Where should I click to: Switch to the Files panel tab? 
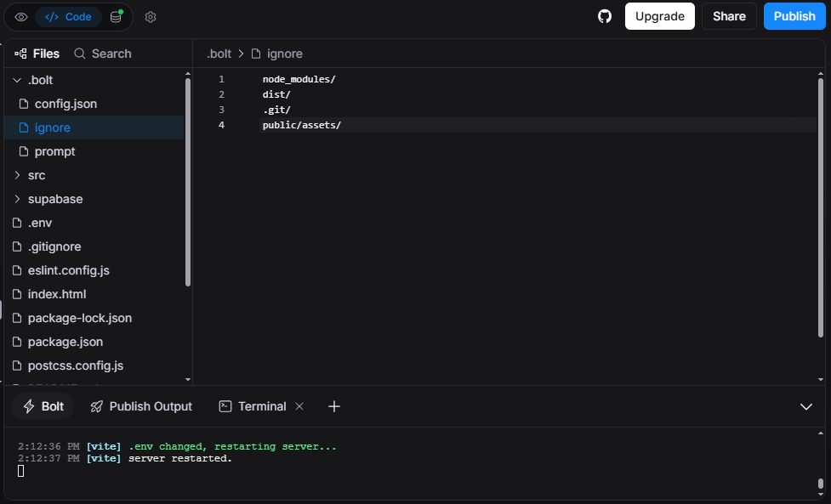(x=37, y=54)
